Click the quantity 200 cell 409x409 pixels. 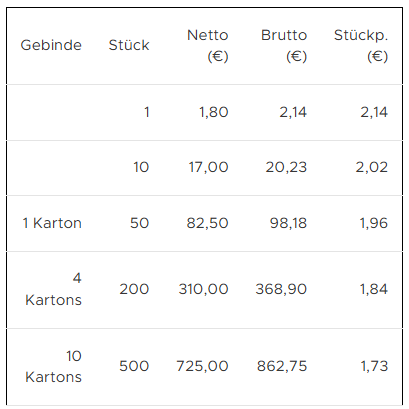(x=134, y=289)
